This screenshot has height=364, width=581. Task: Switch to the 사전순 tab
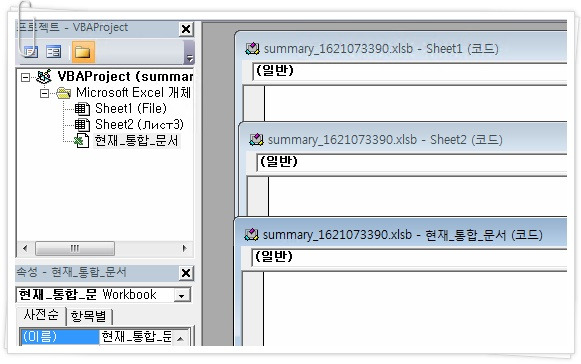pos(41,315)
